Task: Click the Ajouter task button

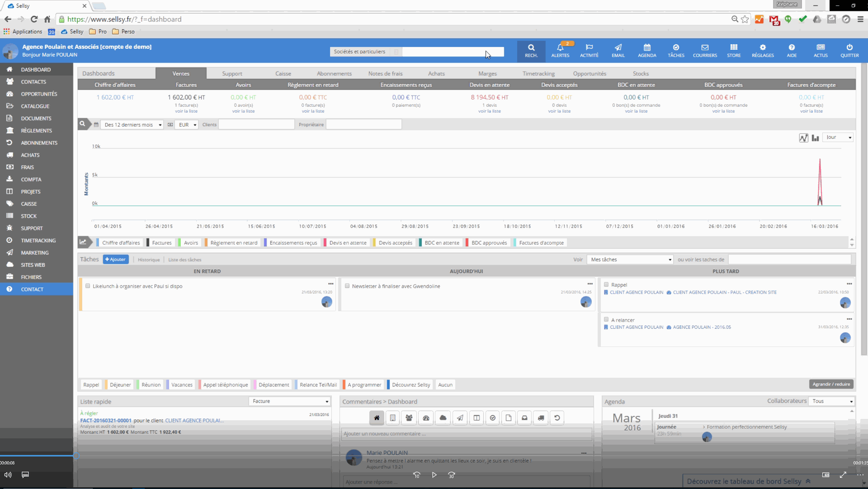Action: (116, 259)
